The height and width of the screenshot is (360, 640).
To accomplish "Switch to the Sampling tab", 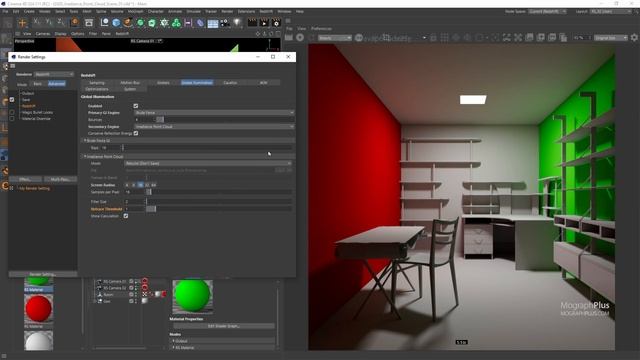I will click(97, 82).
